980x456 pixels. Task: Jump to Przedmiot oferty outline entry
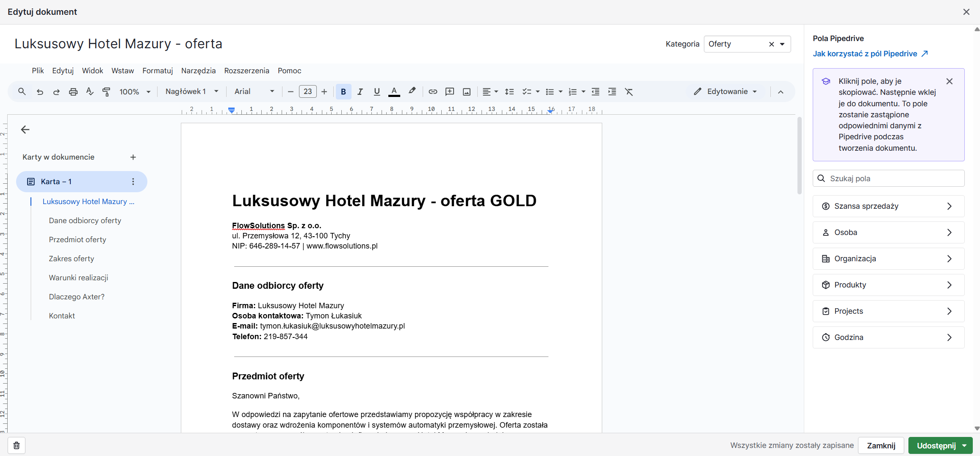point(78,240)
